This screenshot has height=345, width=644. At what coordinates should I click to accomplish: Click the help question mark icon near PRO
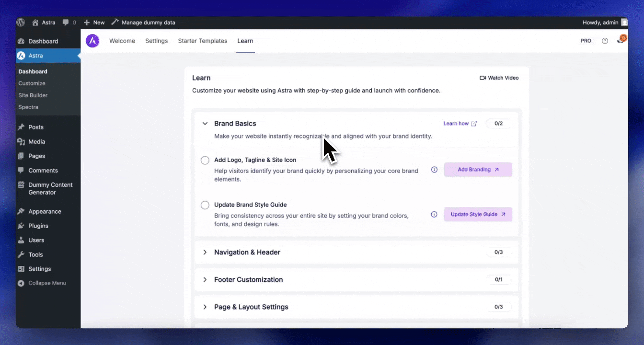coord(605,41)
